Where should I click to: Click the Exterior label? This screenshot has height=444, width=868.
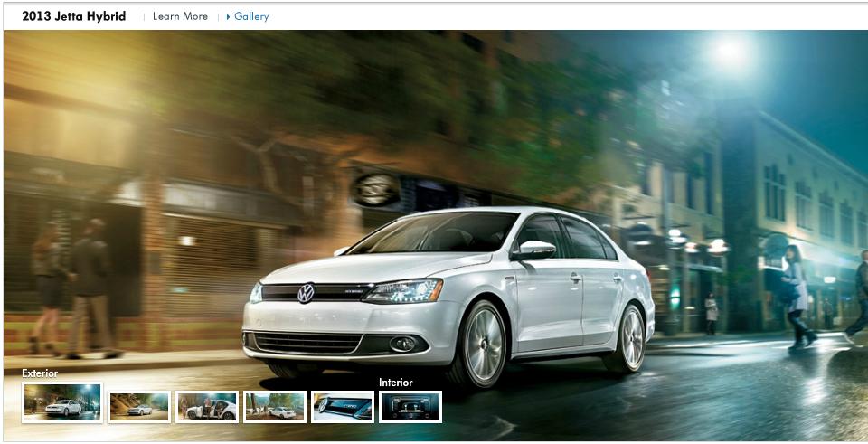(40, 373)
